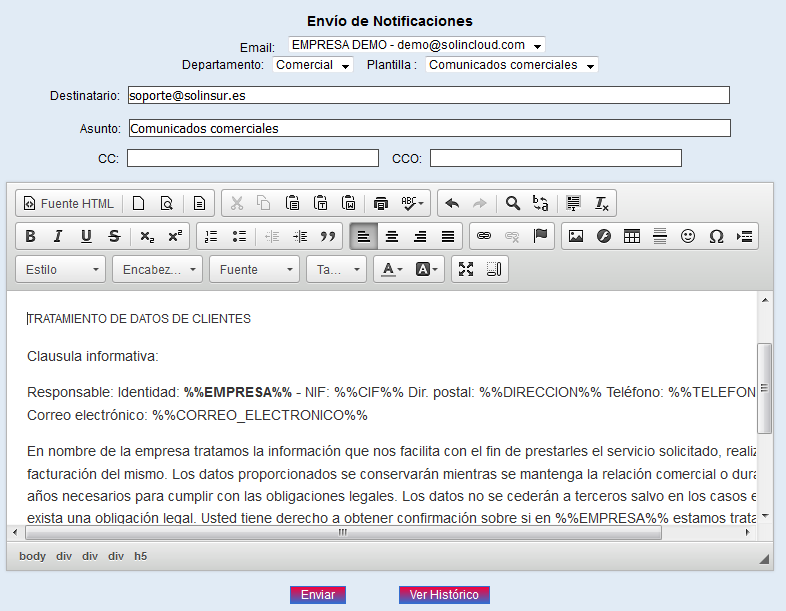Image resolution: width=786 pixels, height=611 pixels.
Task: Click the Ver Histórico button
Action: [x=444, y=595]
